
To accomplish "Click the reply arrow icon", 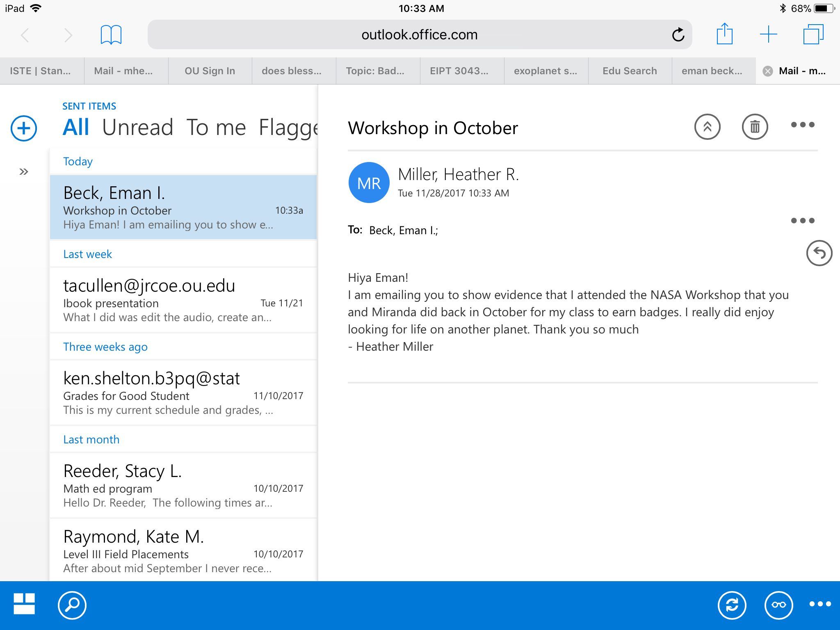I will (x=819, y=253).
